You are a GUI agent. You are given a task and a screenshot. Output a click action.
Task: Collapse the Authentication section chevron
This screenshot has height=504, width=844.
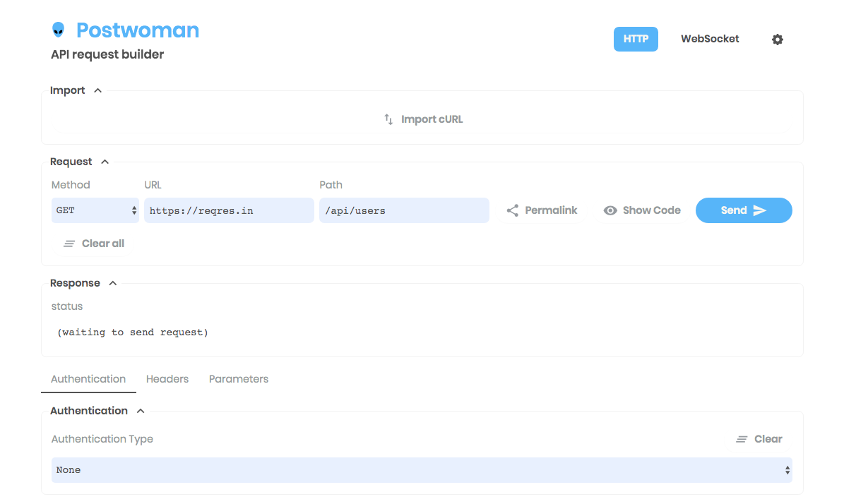(141, 411)
